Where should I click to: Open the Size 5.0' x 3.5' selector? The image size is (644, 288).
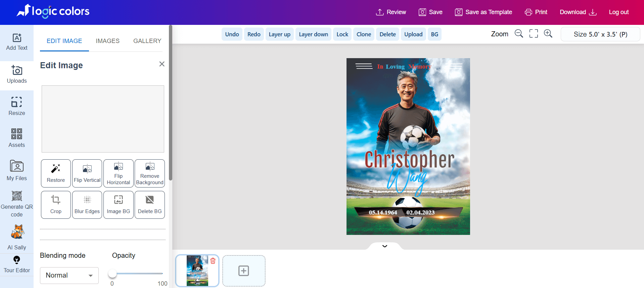(600, 34)
